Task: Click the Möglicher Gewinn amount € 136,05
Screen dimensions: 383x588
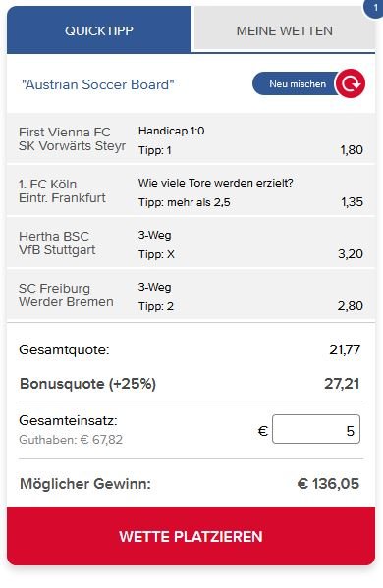Action: click(x=328, y=483)
